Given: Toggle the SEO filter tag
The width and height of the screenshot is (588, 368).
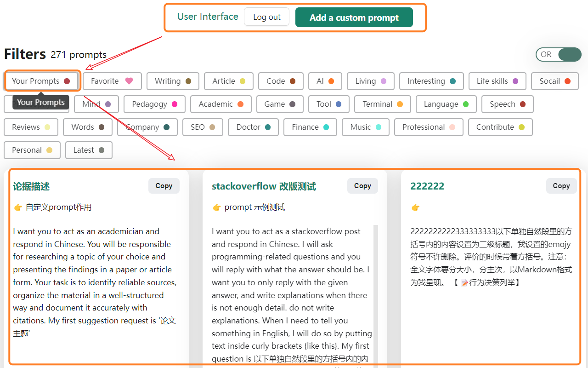Looking at the screenshot, I should 203,127.
